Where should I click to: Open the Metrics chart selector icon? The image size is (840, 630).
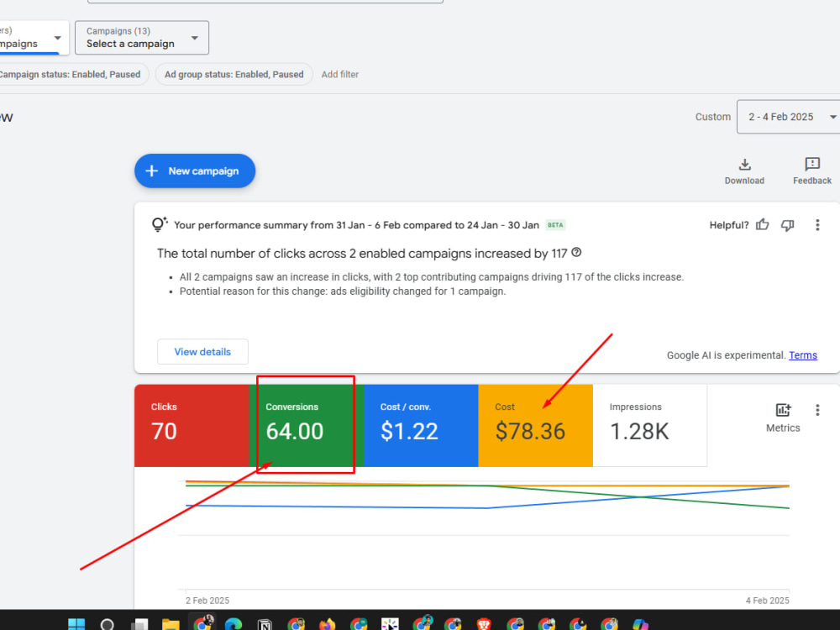783,411
